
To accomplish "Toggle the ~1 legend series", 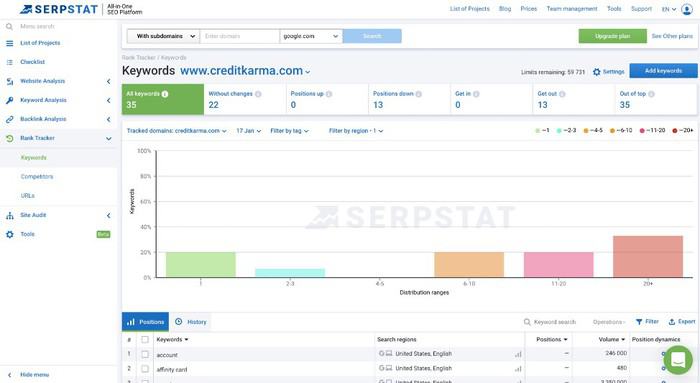I will pos(542,130).
